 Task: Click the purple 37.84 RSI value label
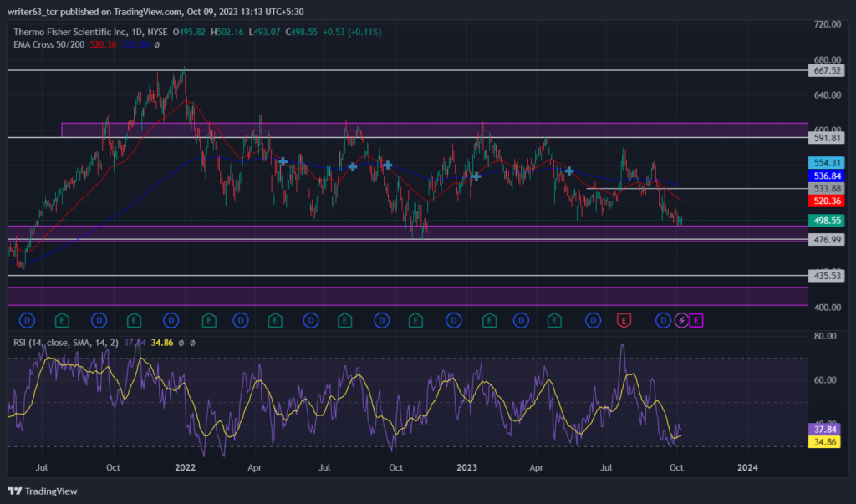[x=824, y=429]
